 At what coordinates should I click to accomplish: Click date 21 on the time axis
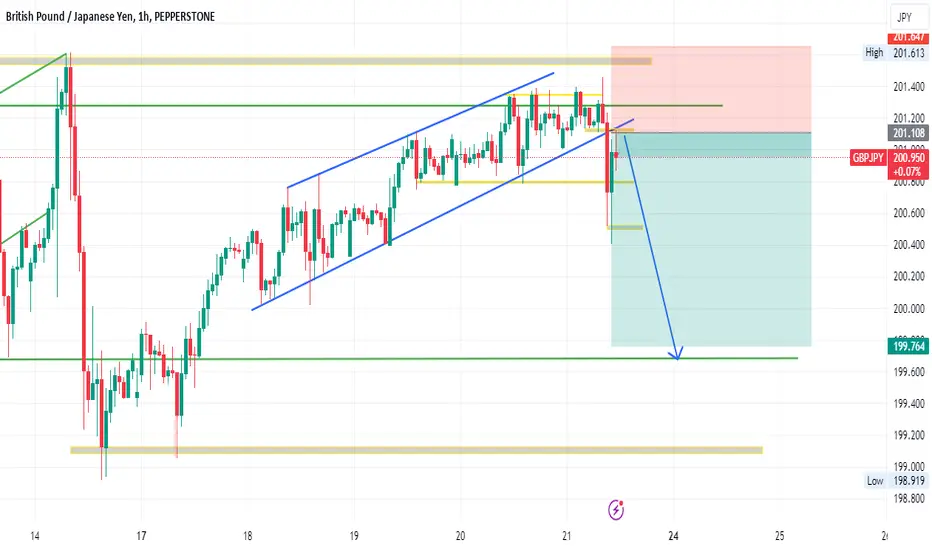pyautogui.click(x=566, y=536)
